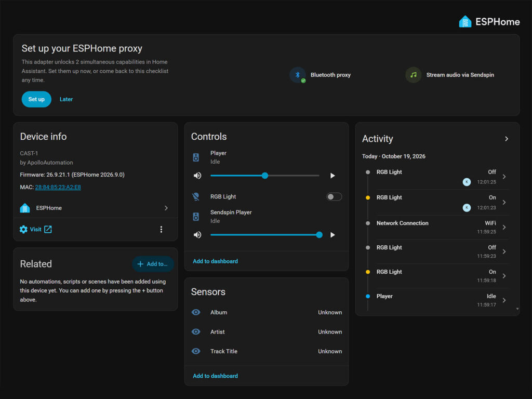Screen dimensions: 532x399
Task: Click the settings gear icon beside Visit
Action: coord(23,229)
